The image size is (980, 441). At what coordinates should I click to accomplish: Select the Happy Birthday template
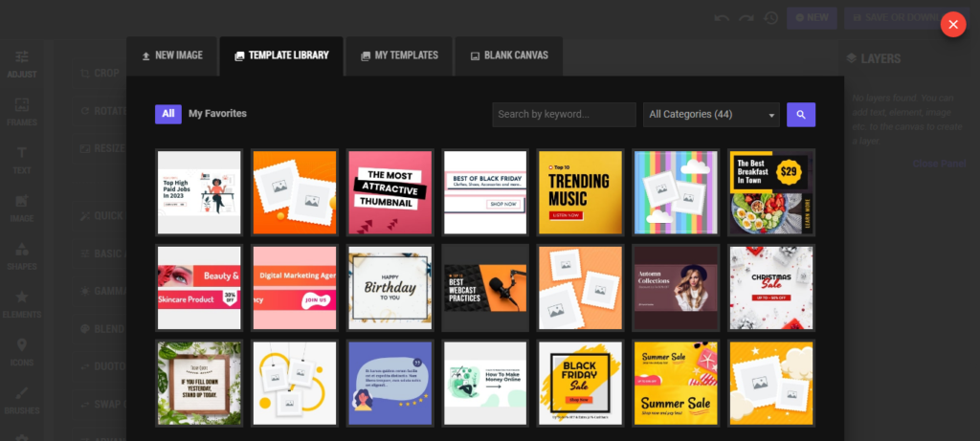point(390,287)
